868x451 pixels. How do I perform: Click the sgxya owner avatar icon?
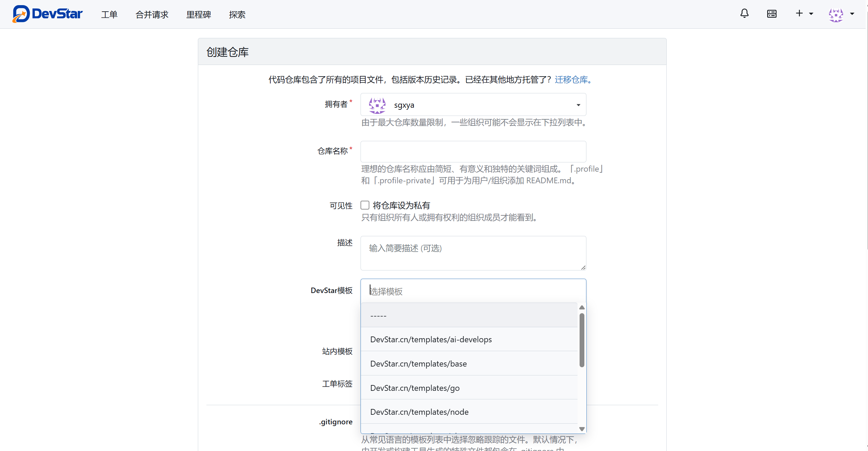(377, 105)
